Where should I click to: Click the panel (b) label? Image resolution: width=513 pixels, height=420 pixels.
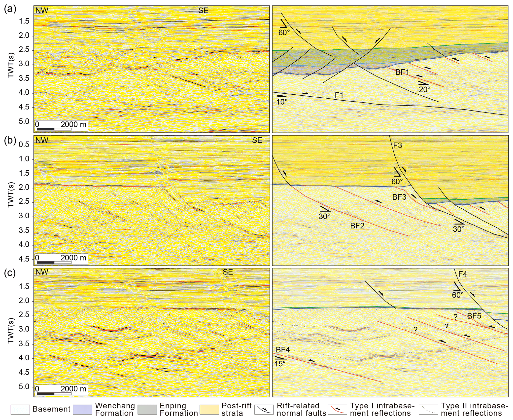(x=10, y=140)
